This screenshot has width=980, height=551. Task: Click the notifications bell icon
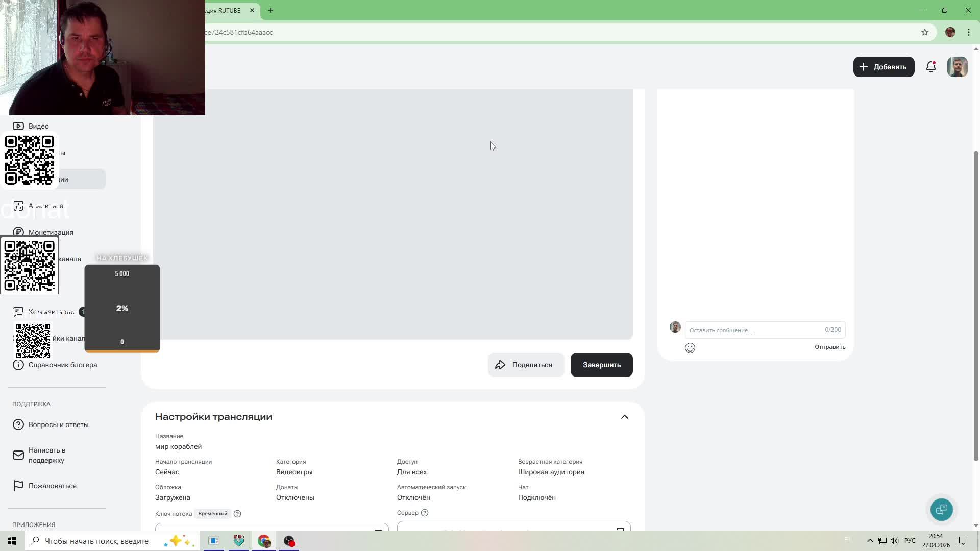[930, 67]
